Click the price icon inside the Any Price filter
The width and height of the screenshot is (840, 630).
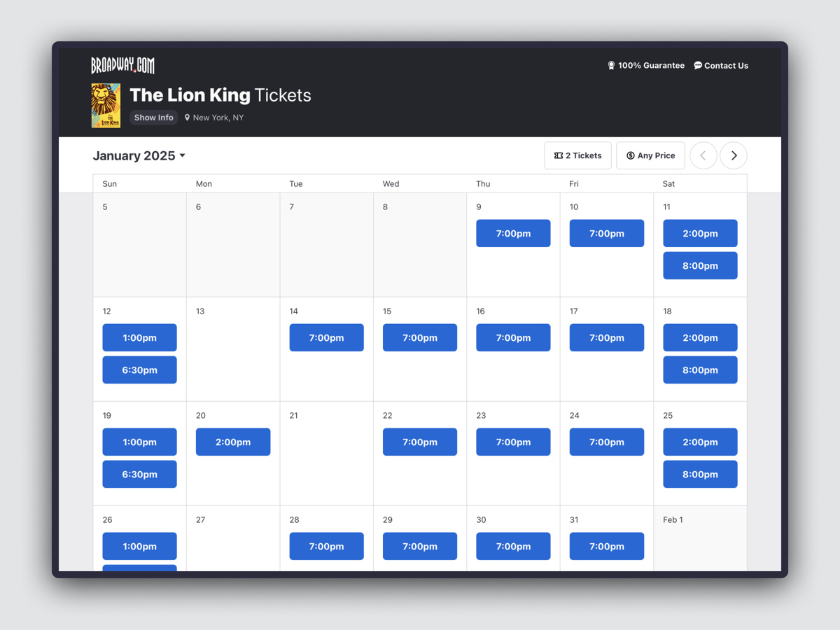(x=629, y=155)
